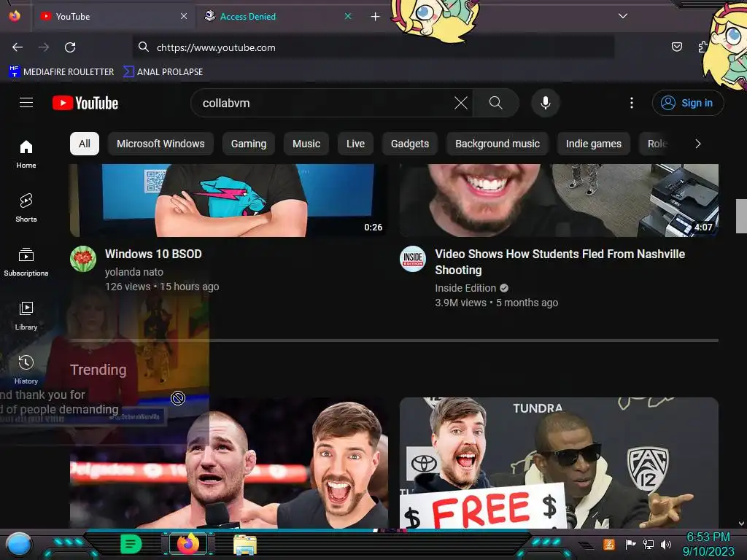Open Shorts in sidebar

pyautogui.click(x=26, y=208)
